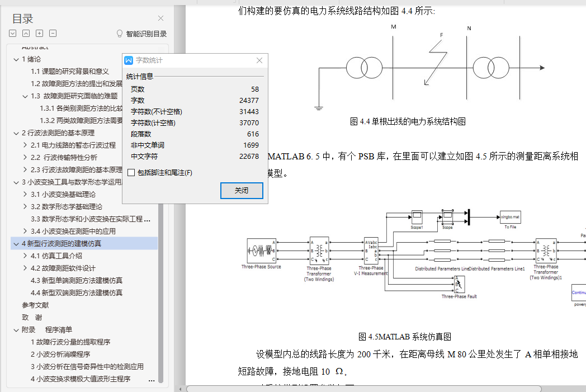Click the ellipsis more button at 目录 pane bottom
Image resolution: width=586 pixels, height=392 pixels.
(152, 381)
